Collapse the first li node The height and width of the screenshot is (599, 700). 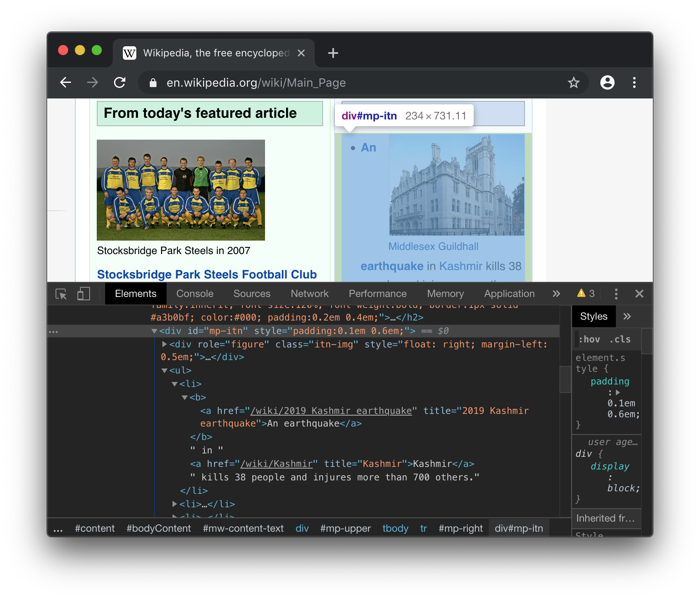pos(175,384)
